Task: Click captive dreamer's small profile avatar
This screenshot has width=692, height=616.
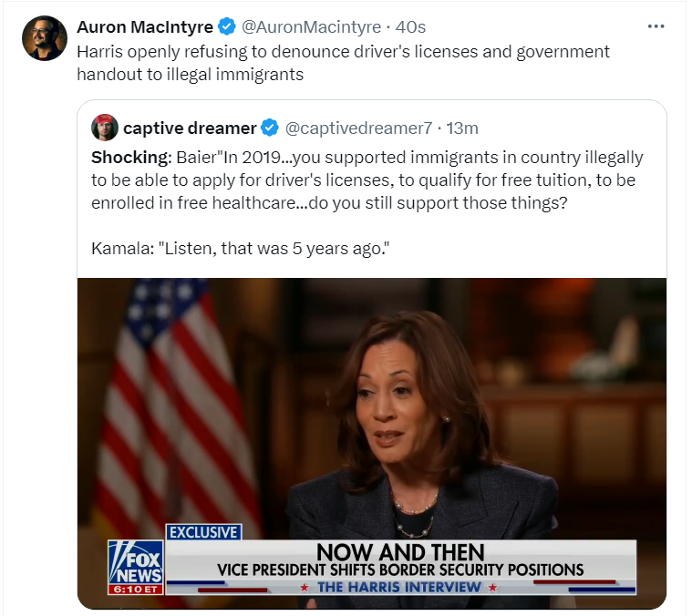Action: [105, 128]
